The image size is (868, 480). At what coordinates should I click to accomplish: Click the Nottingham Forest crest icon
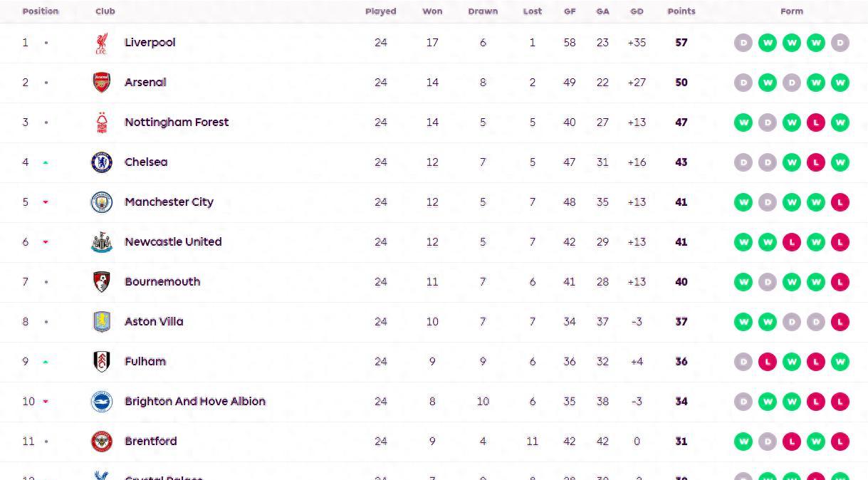pyautogui.click(x=102, y=122)
